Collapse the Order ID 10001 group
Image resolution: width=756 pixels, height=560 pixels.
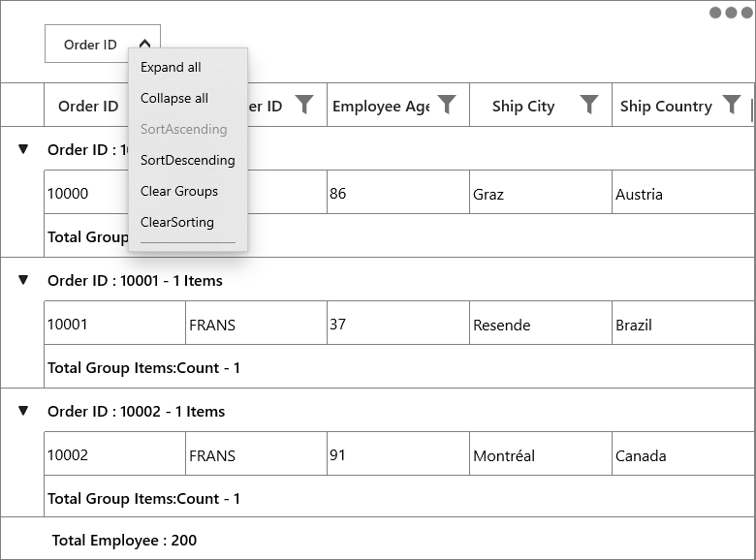(22, 280)
